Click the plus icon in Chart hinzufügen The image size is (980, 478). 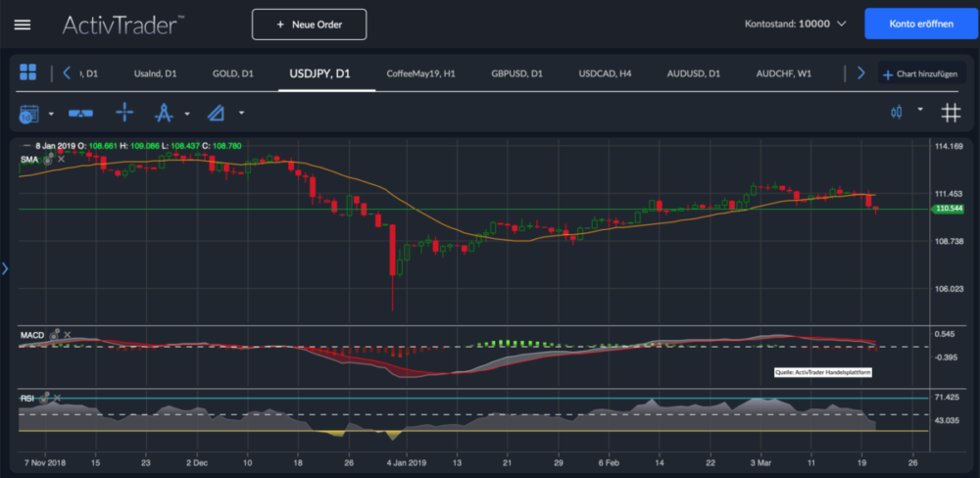click(x=888, y=75)
